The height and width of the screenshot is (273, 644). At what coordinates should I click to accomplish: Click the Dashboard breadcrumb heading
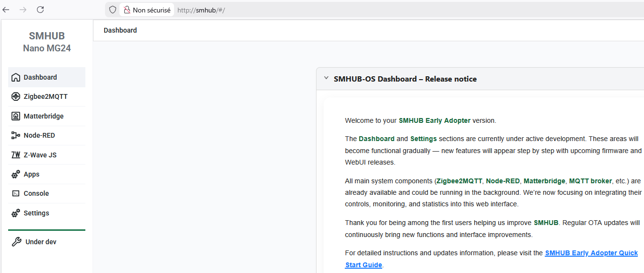(120, 30)
